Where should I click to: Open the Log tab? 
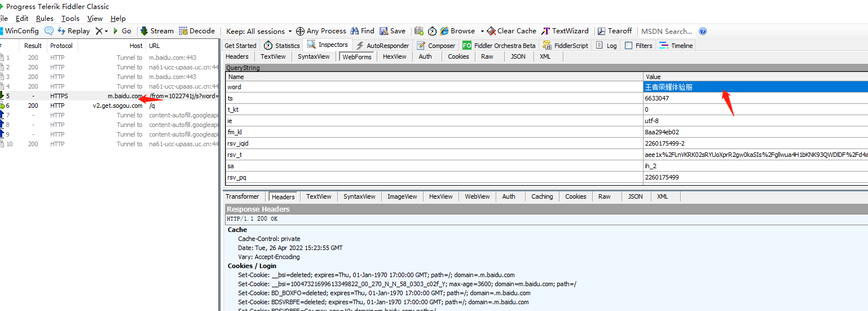pyautogui.click(x=606, y=46)
